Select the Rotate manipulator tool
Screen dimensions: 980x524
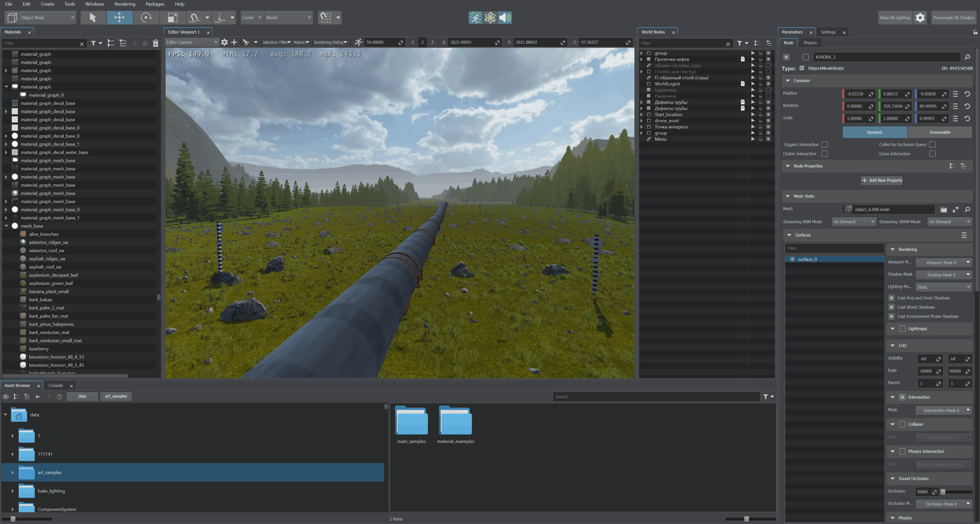(x=146, y=18)
